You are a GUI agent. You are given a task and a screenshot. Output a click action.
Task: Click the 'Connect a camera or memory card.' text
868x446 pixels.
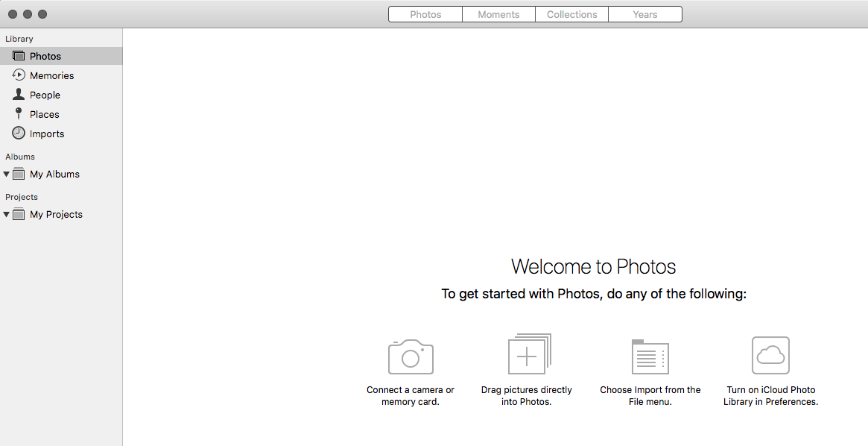click(x=411, y=395)
